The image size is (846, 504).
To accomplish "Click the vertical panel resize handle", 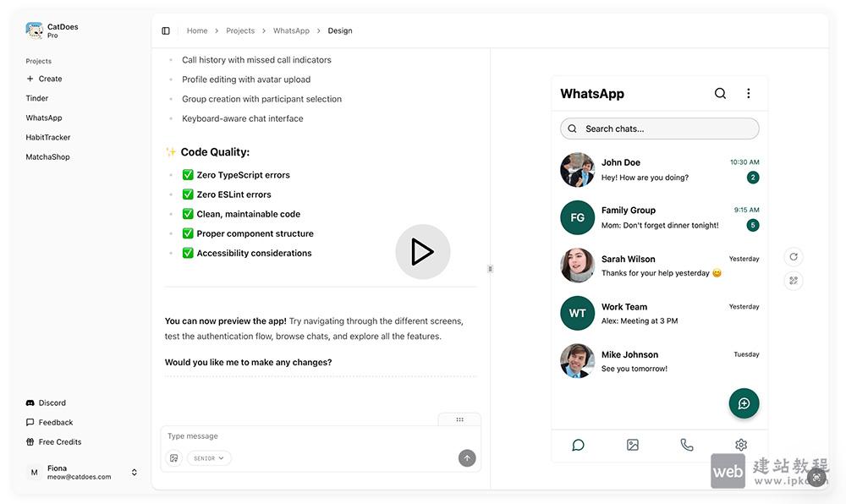I will [x=490, y=269].
